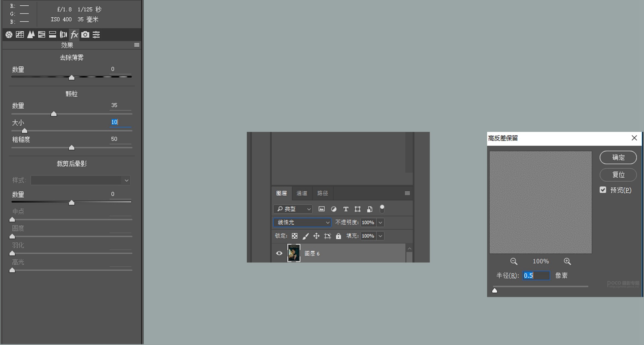Open the Tone Curve panel icon

(20, 35)
